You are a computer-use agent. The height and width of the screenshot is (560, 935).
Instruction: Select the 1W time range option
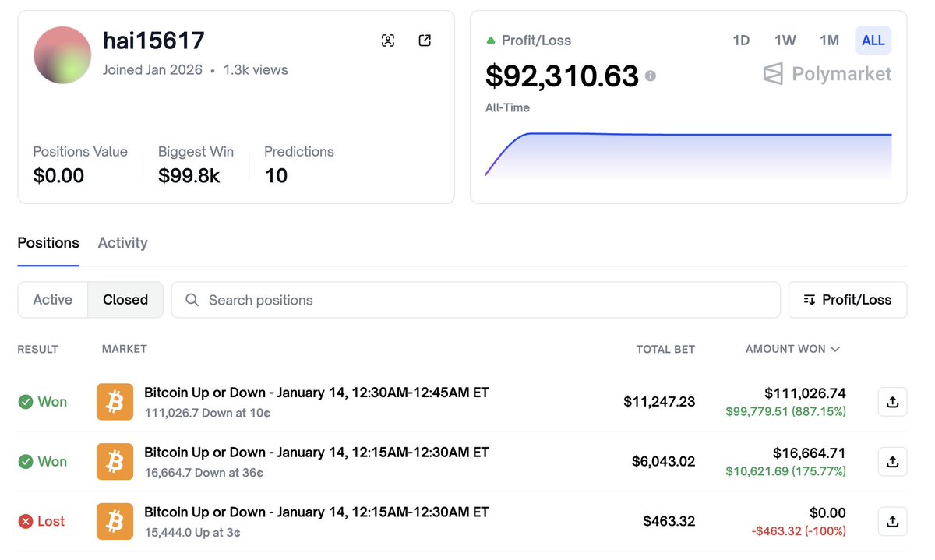[785, 40]
